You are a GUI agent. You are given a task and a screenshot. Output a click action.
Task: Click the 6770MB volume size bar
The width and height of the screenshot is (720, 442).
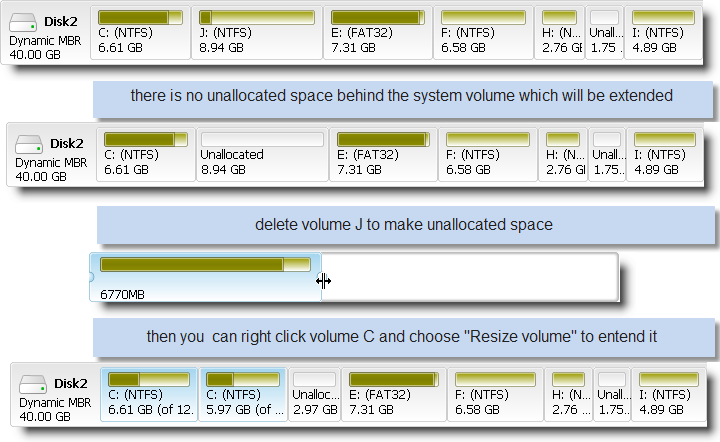pos(205,266)
